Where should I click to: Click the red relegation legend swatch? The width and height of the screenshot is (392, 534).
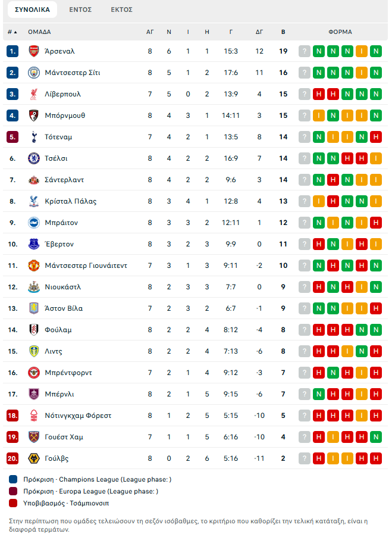coord(14,503)
